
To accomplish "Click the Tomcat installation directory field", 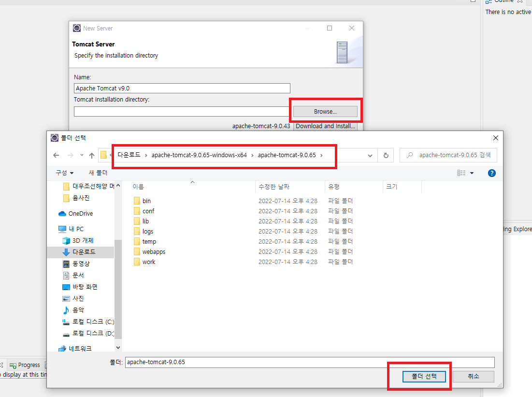I will [181, 111].
